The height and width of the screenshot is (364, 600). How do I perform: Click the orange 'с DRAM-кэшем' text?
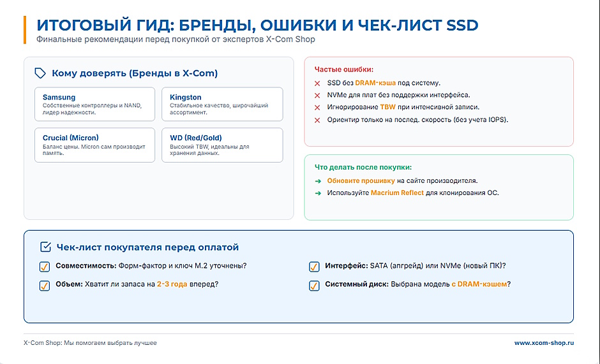click(479, 284)
